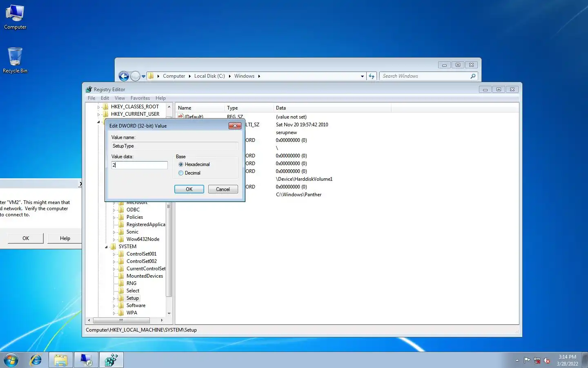Click the Type column header

coord(249,108)
